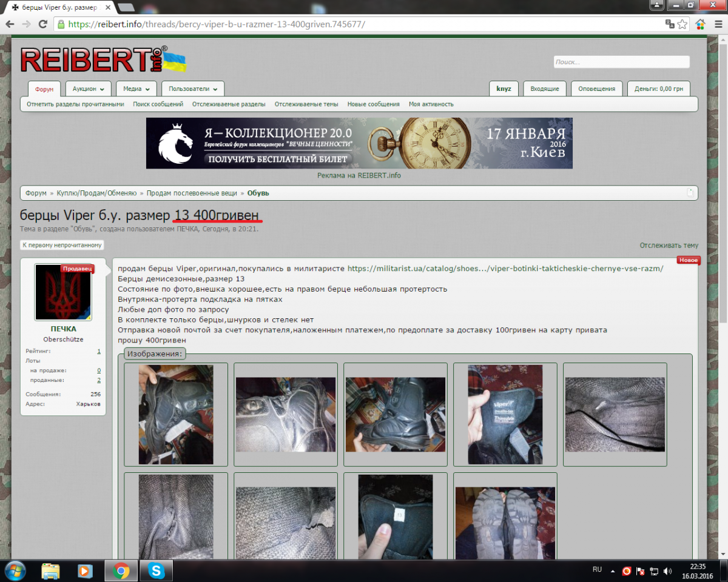This screenshot has height=582, width=728.
Task: Click ПЕЧКА's trident avatar image
Action: coord(63,292)
